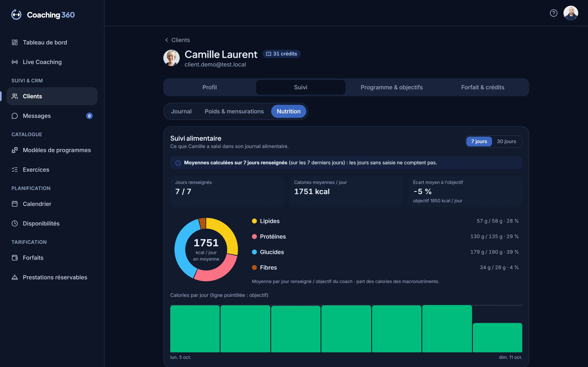Open Prestations réservables bell icon
The image size is (588, 367).
pos(14,277)
